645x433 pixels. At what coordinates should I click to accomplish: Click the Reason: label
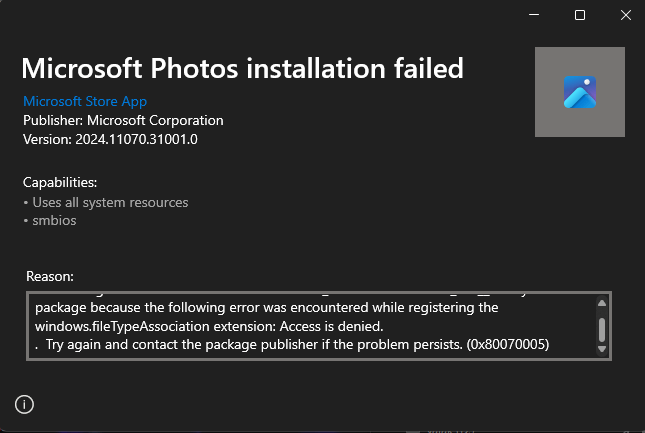click(50, 276)
